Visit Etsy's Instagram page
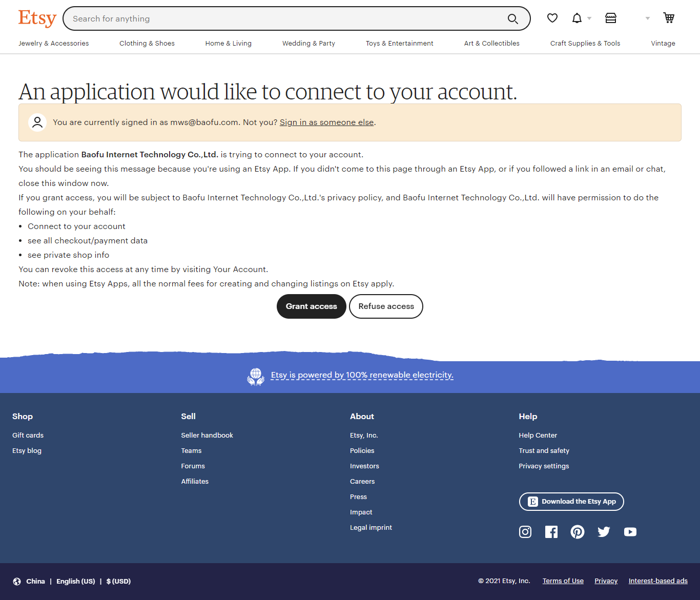The width and height of the screenshot is (700, 600). click(x=525, y=532)
